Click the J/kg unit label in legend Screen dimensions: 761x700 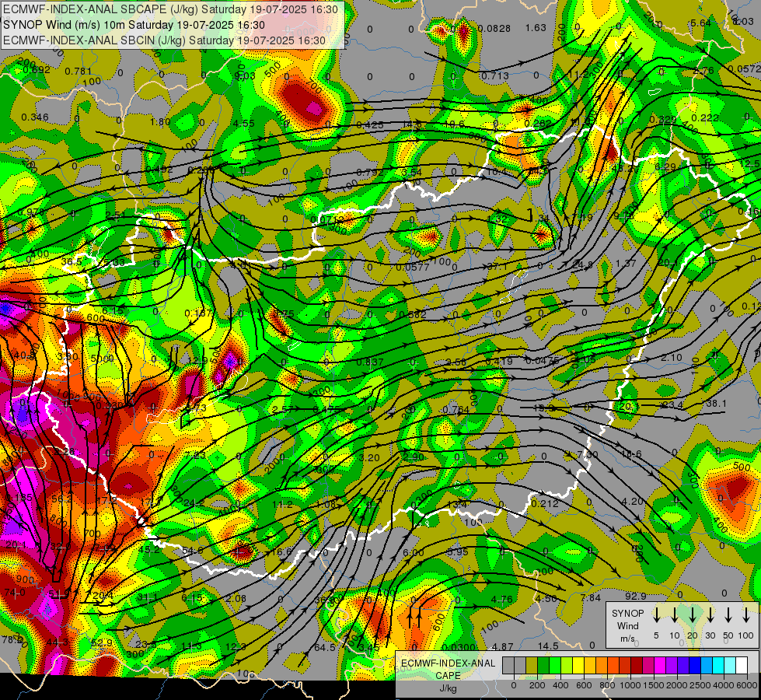448,688
